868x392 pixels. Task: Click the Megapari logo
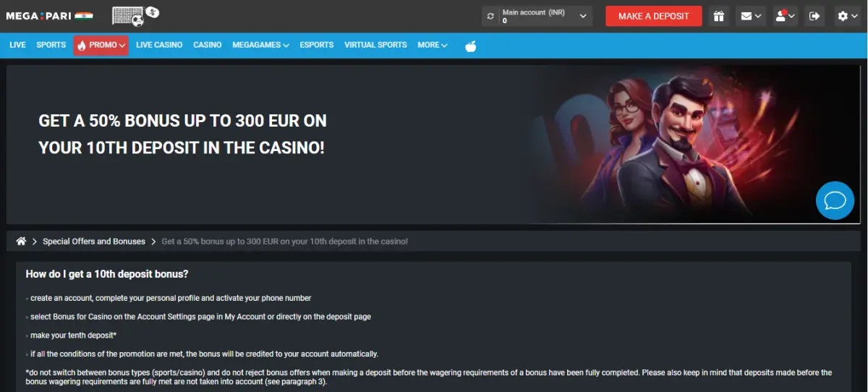tap(38, 15)
